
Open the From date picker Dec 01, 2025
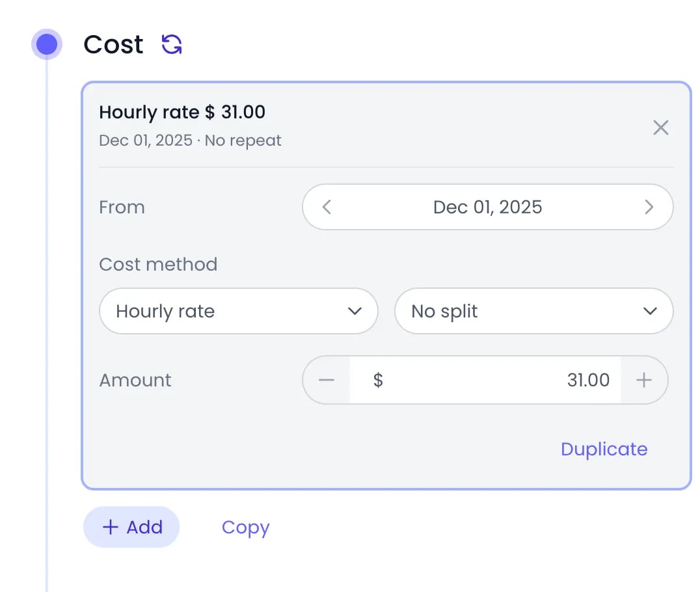(487, 207)
